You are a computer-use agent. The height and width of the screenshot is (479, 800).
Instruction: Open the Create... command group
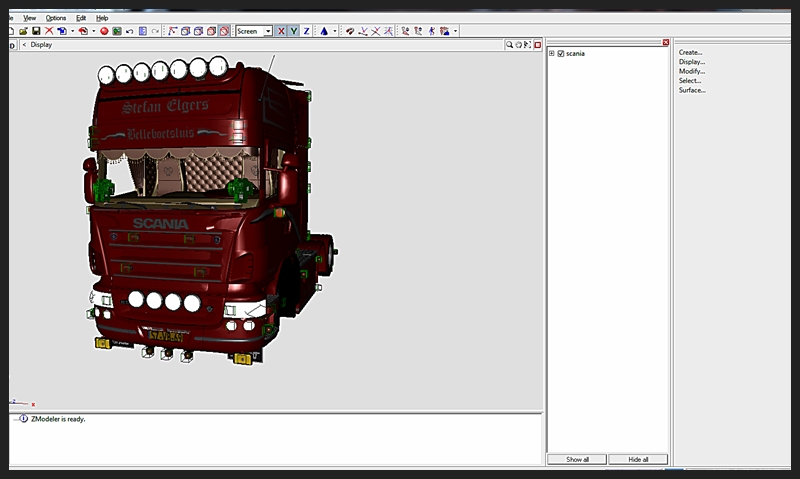[690, 52]
